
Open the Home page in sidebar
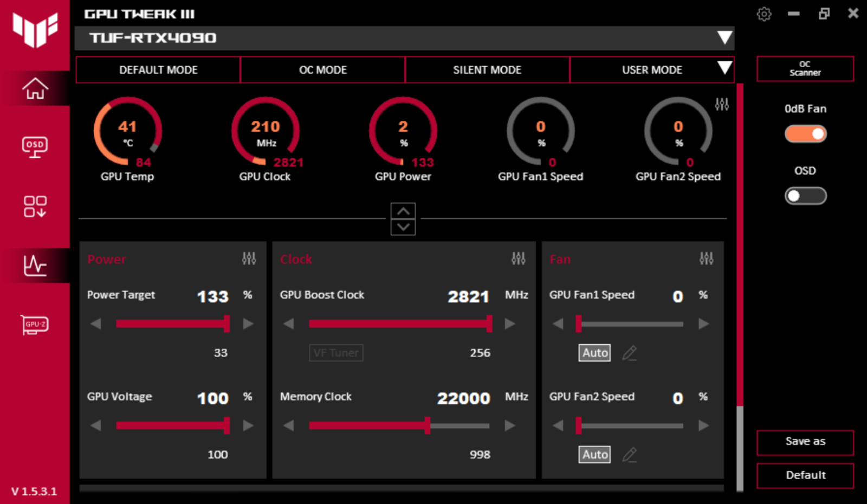[x=35, y=88]
